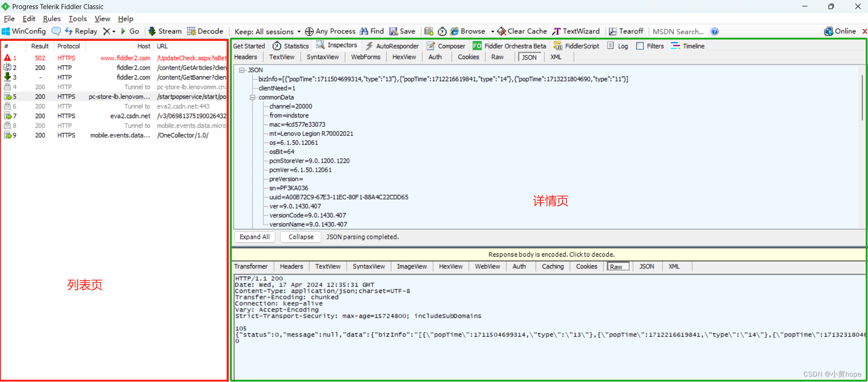Screen dimensions: 868x382
Task: Open the Remove sessions dropdown arrow
Action: [x=114, y=31]
